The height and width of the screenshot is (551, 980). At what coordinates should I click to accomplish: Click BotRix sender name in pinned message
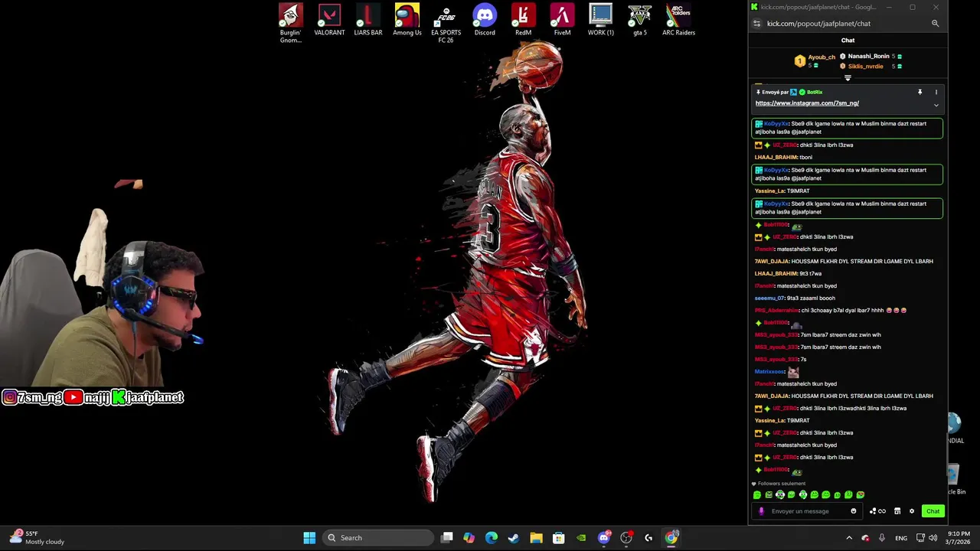coord(815,92)
